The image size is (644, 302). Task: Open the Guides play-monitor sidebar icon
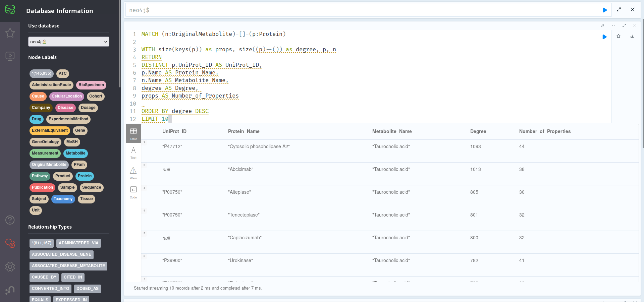[x=10, y=56]
